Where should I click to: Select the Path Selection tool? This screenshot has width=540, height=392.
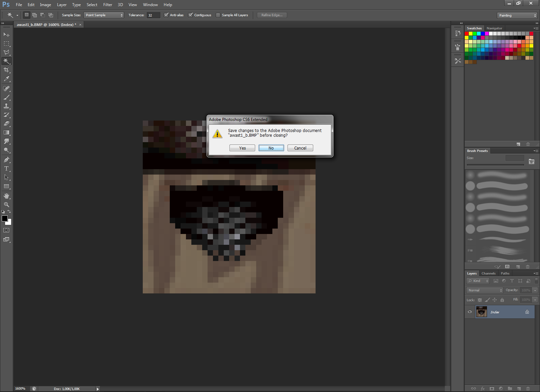pyautogui.click(x=6, y=177)
